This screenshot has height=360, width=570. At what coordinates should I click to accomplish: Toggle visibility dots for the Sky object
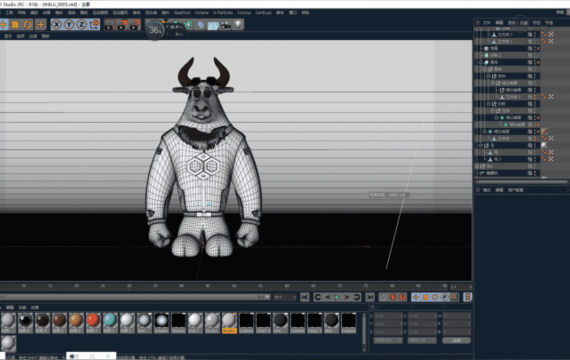535,166
